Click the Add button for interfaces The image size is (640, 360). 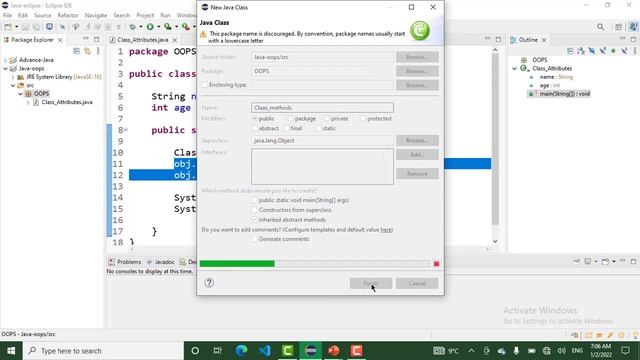click(x=417, y=154)
